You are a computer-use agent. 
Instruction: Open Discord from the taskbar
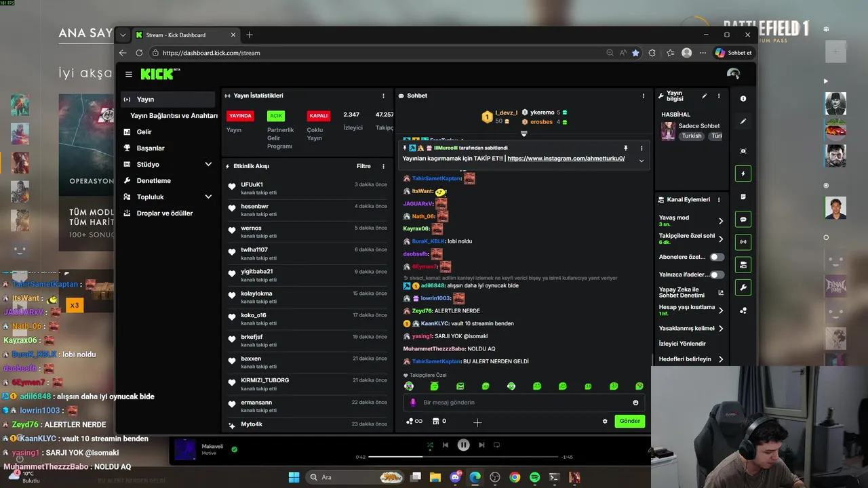pos(455,477)
